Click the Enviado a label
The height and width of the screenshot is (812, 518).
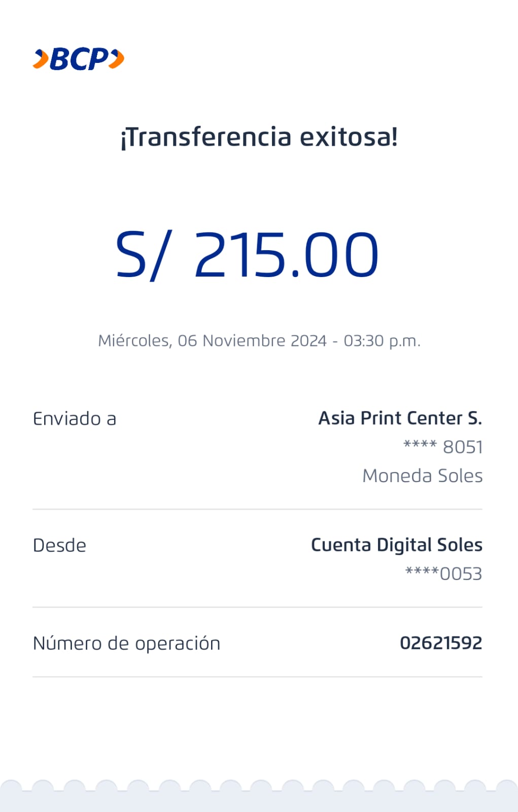(x=75, y=419)
